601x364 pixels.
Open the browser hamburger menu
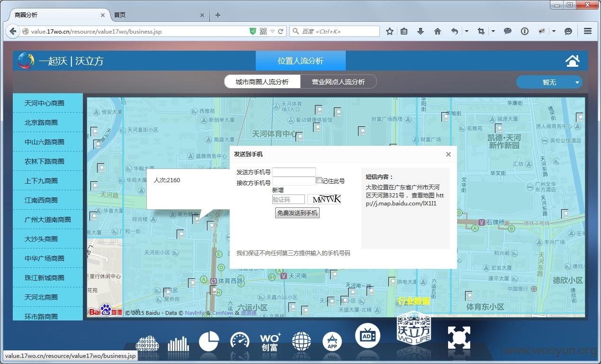[x=588, y=31]
